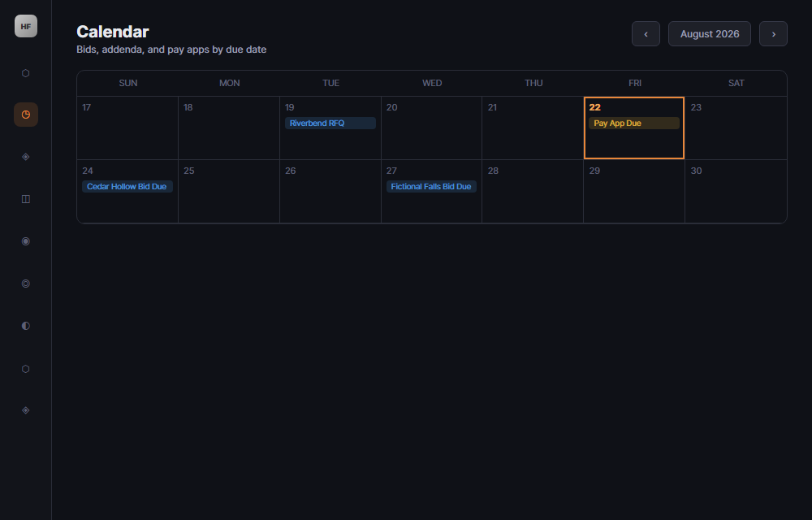Click the TUE column header

[x=331, y=83]
